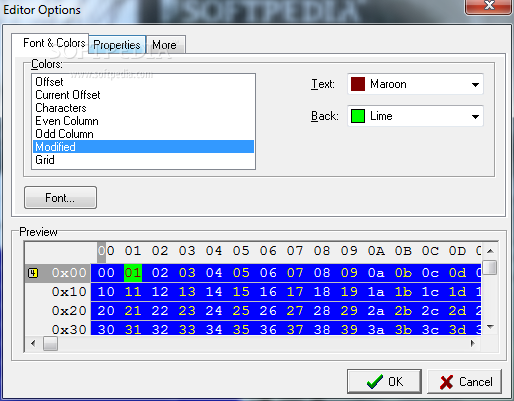Click column header 0A in preview

click(376, 251)
